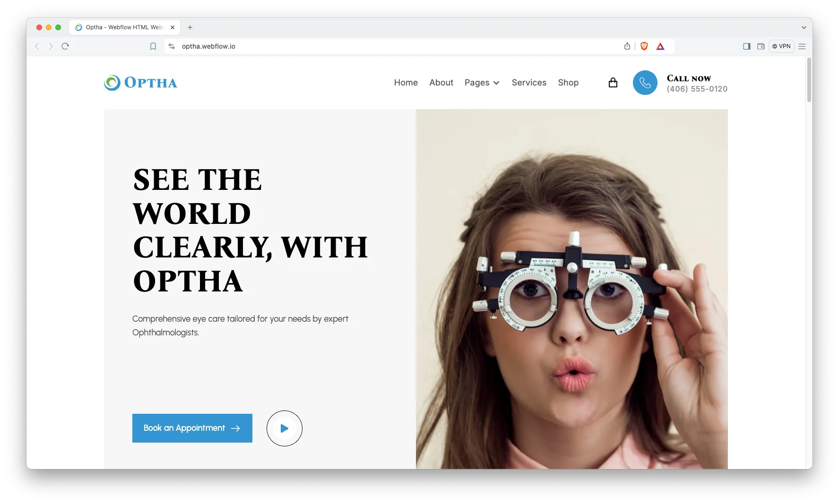
Task: Open the Brave Rewards triangle icon
Action: pyautogui.click(x=660, y=46)
